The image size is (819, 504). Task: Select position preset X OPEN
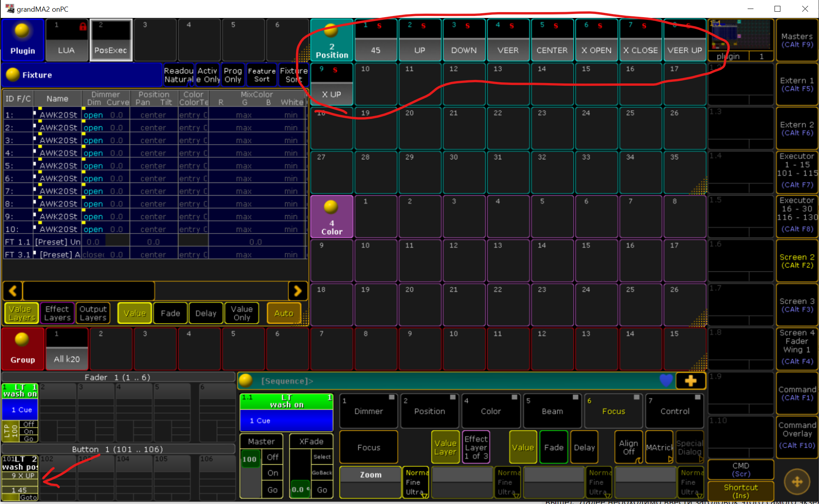click(596, 40)
